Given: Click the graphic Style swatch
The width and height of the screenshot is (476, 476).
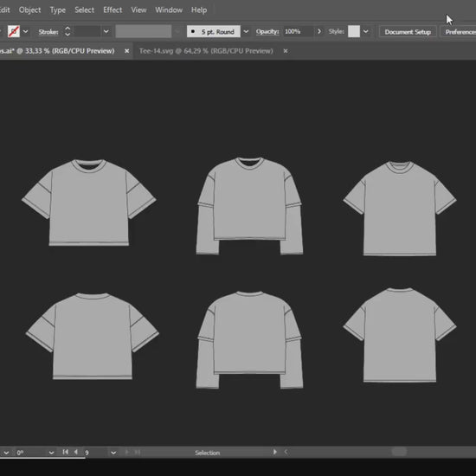Looking at the screenshot, I should (354, 31).
